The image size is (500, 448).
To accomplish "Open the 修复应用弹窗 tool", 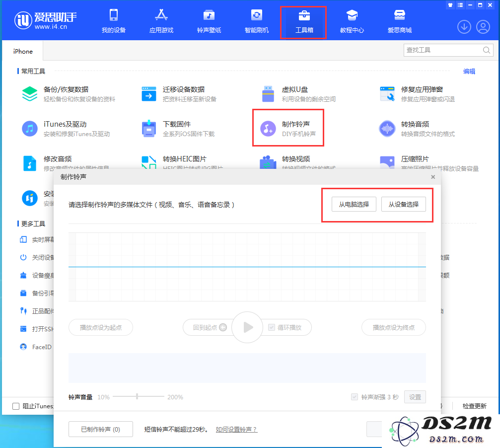I will pos(417,94).
